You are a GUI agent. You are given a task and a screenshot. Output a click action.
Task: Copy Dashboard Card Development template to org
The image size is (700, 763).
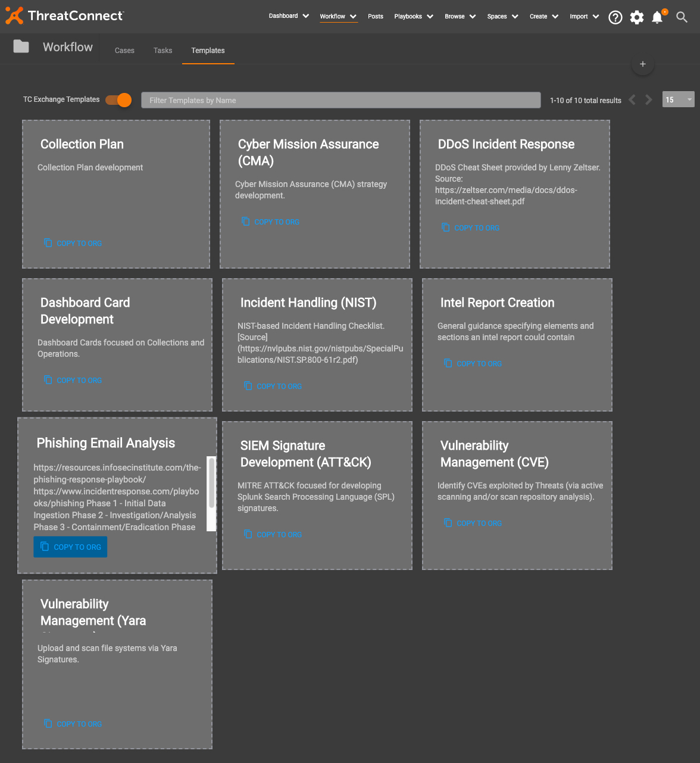[x=73, y=380]
